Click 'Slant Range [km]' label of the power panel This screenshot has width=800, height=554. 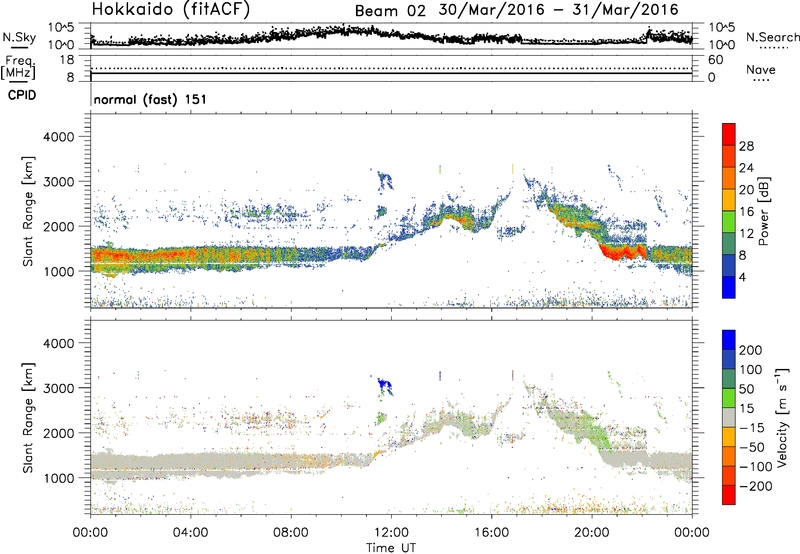coord(29,211)
